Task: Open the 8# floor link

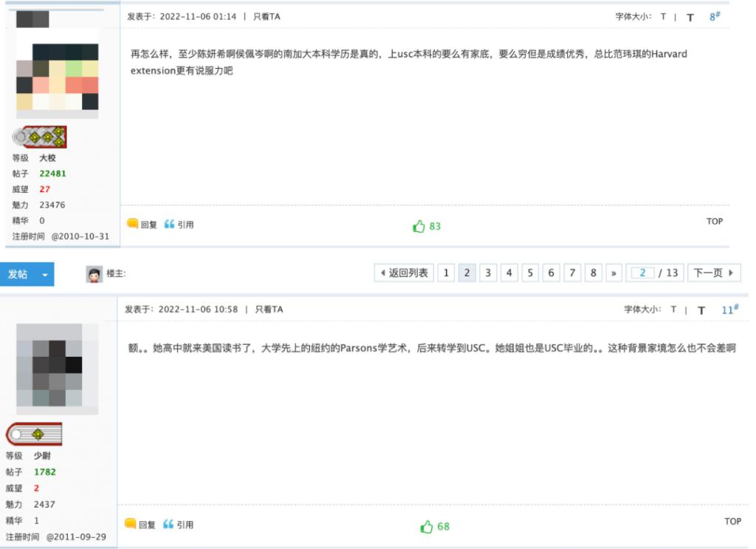Action: (715, 16)
